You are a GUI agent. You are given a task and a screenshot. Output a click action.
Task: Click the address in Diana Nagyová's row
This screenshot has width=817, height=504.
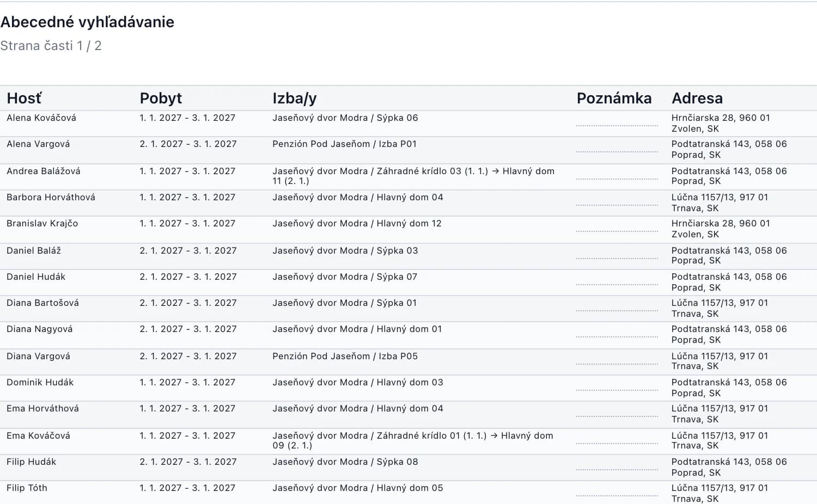point(729,334)
